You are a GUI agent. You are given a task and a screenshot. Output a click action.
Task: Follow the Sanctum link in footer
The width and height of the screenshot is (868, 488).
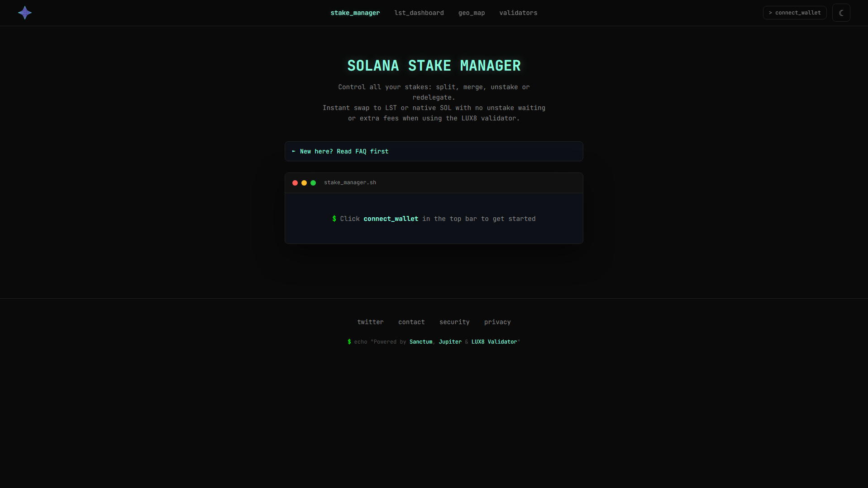coord(421,342)
